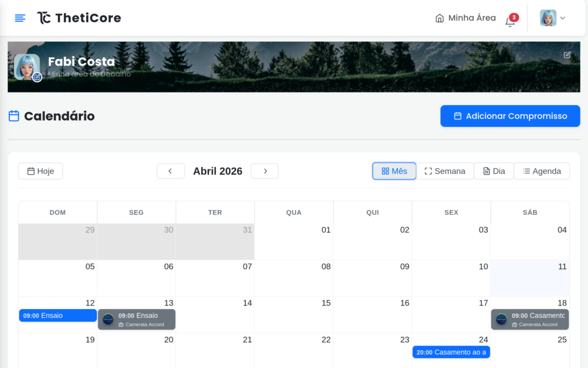Switch to Agenda view

[x=542, y=171]
